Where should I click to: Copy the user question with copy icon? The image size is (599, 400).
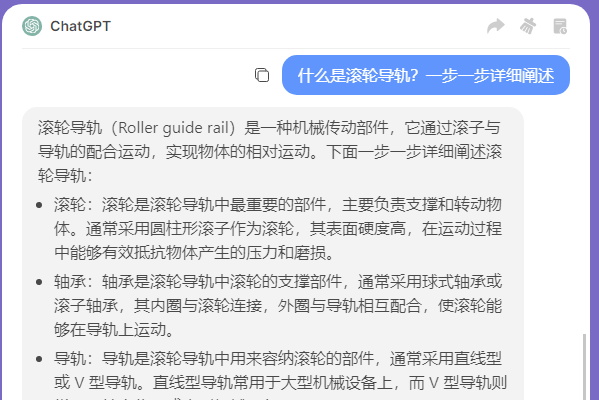coord(262,75)
